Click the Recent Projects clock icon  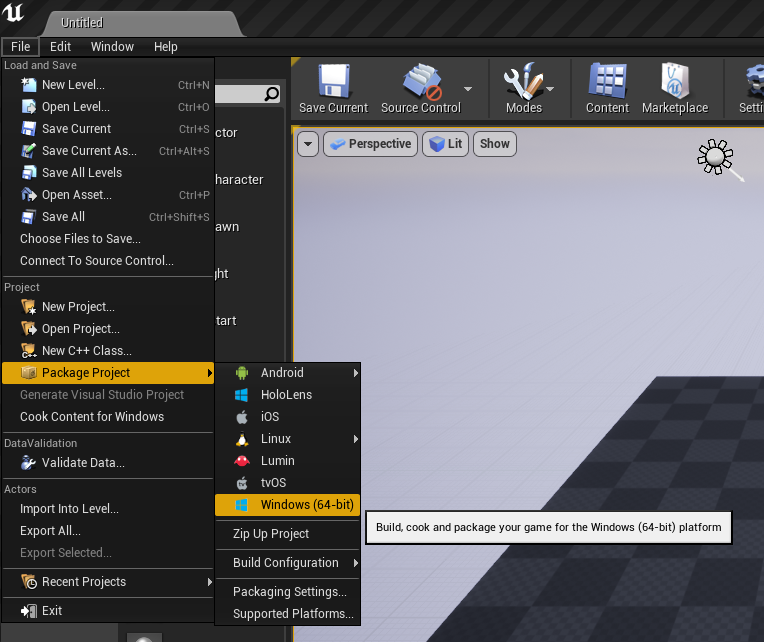[29, 582]
